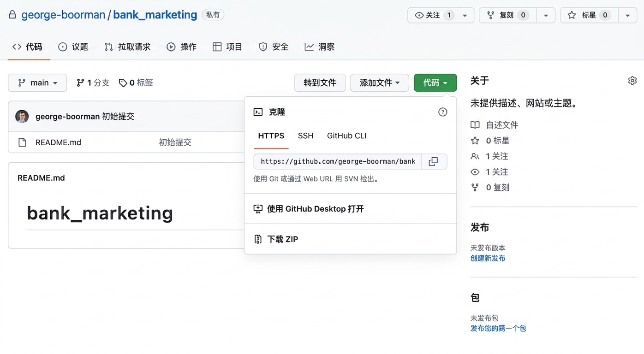Choose 下载 ZIP option
Viewport: 644px width, 354px height.
click(350, 239)
